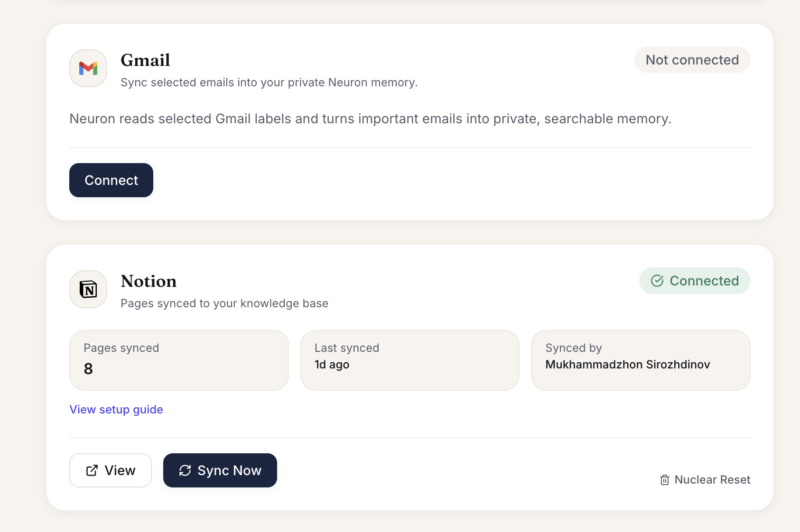Screen dimensions: 800x532
Task: Click the name Mukhammadzhon Sirozhdinov
Action: point(628,365)
